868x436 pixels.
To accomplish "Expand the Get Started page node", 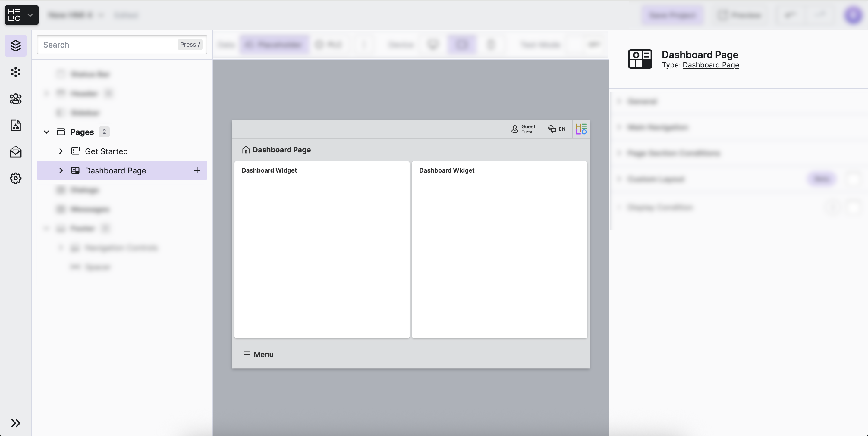I will click(x=61, y=151).
